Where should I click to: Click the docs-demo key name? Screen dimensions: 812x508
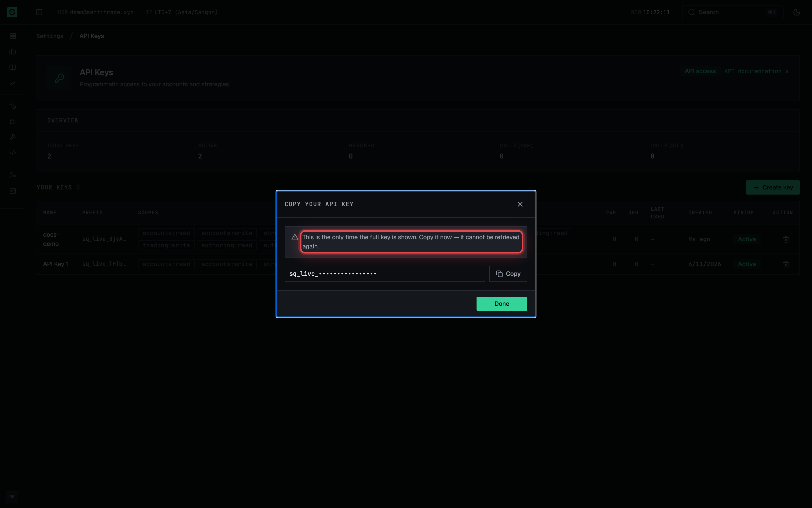51,239
